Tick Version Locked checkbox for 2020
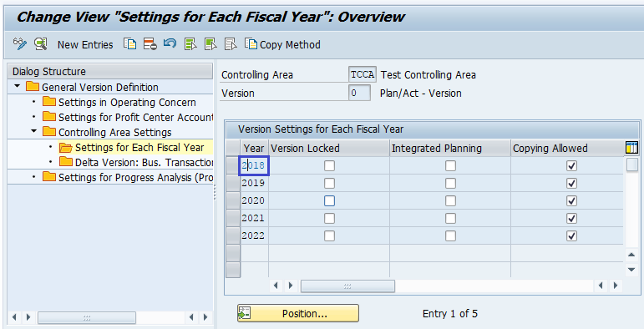644x329 pixels. (x=329, y=201)
